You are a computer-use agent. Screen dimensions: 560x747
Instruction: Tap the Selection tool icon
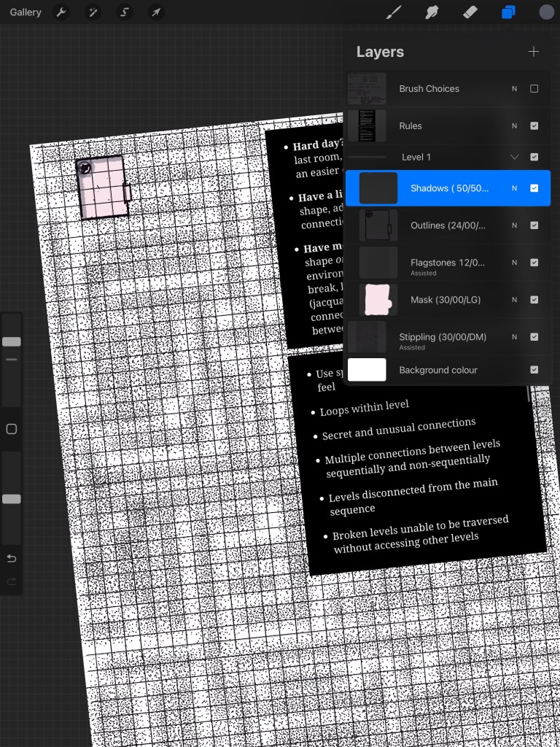125,12
